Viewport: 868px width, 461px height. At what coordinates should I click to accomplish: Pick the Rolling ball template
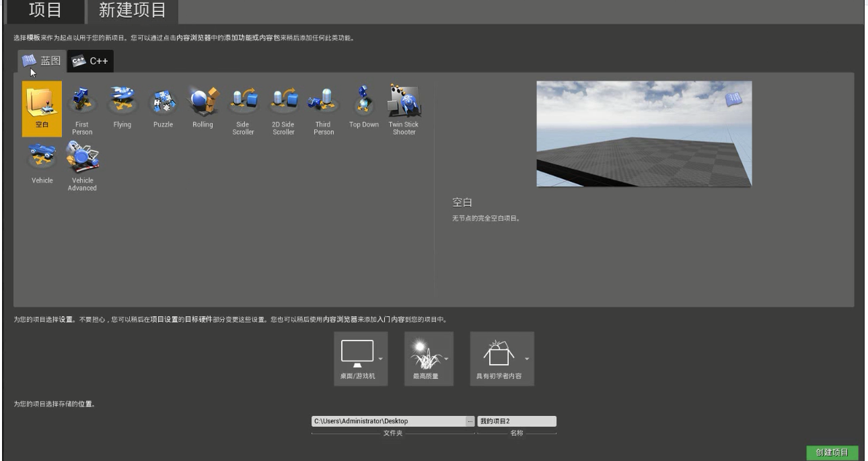pos(203,104)
